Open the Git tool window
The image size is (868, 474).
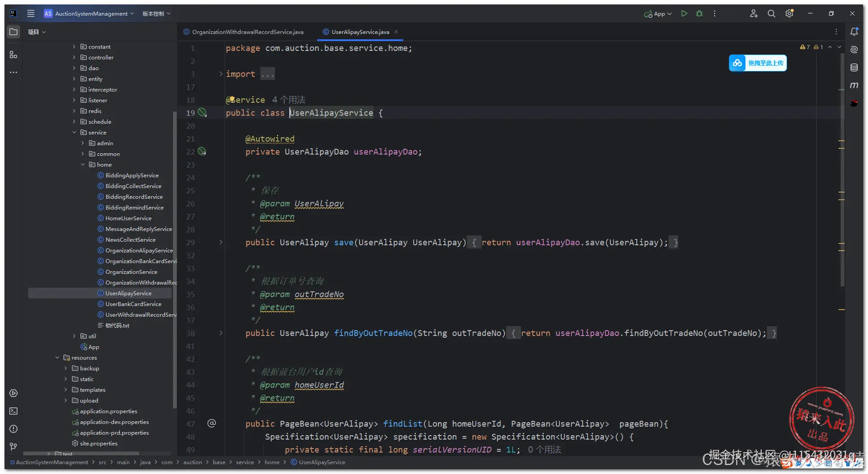[13, 447]
